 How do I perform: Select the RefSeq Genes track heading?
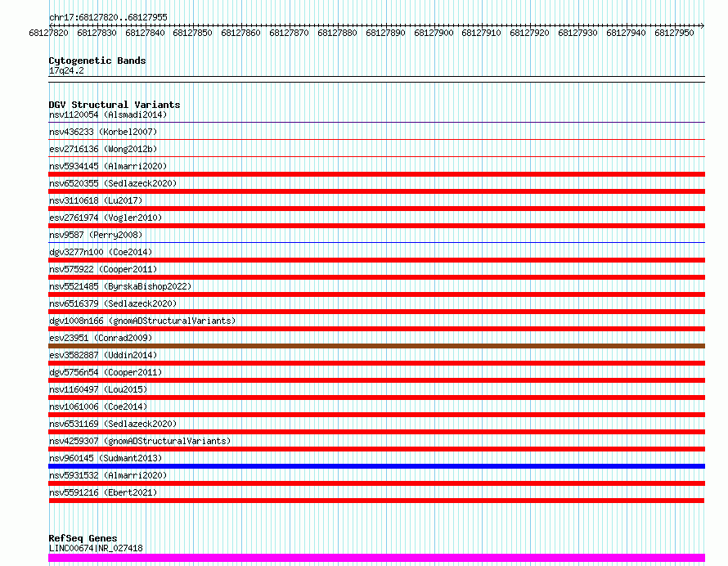click(x=83, y=538)
